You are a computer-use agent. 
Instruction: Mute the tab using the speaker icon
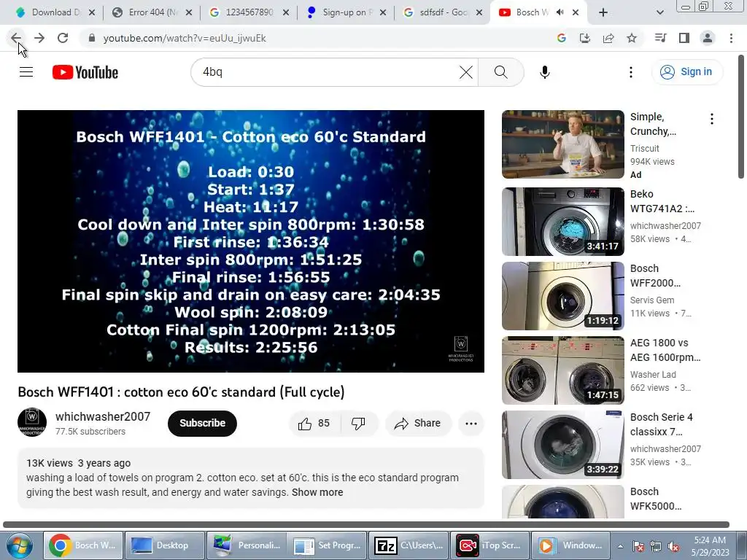pyautogui.click(x=560, y=12)
